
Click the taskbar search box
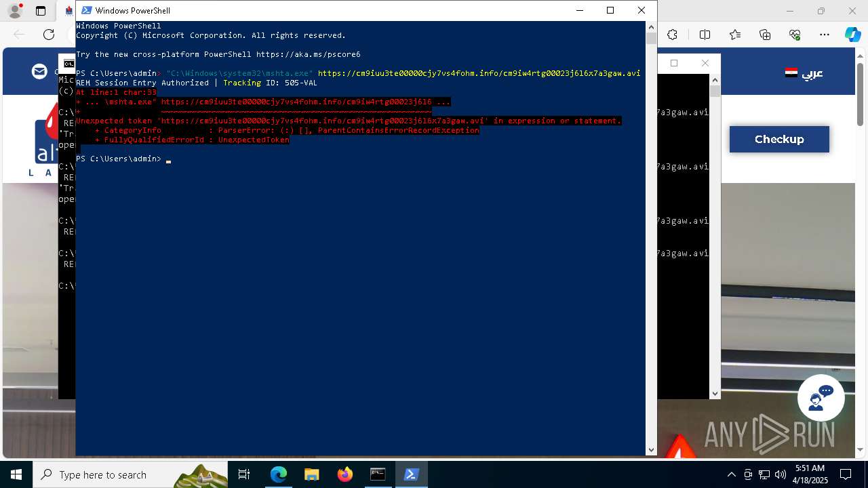[130, 474]
